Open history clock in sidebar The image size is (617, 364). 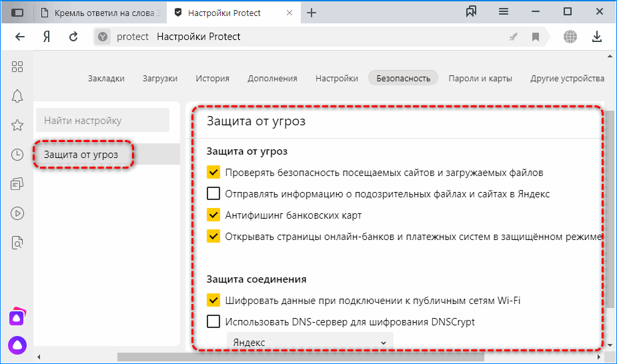(17, 155)
